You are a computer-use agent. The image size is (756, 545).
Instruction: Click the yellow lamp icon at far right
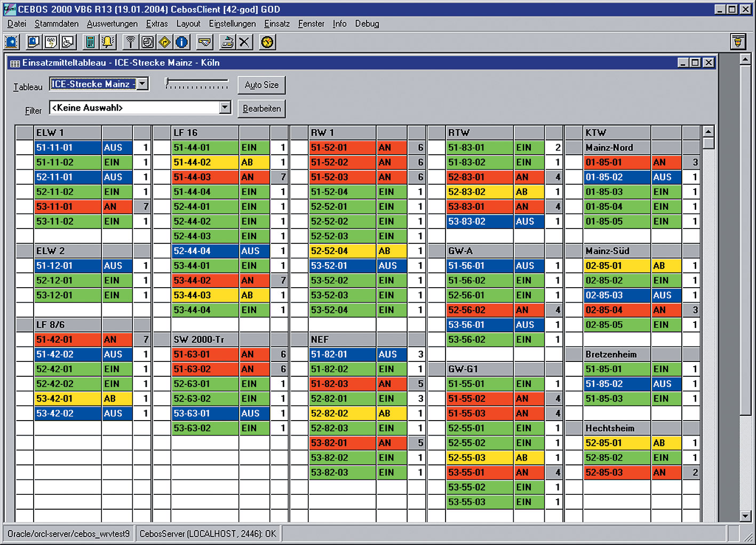(738, 42)
